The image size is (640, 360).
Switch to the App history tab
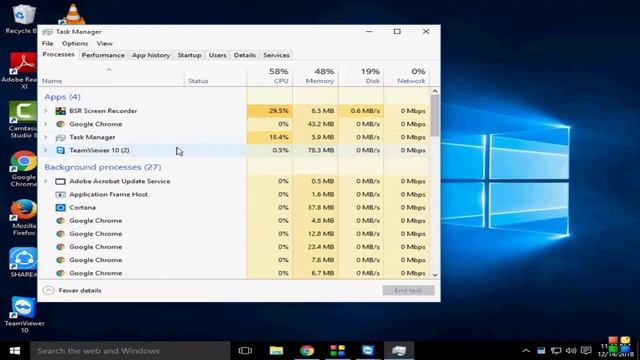pos(151,55)
